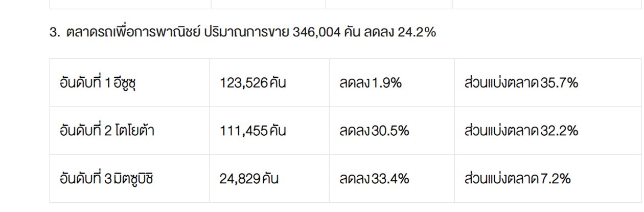644x212 pixels.
Task: Select the brand name มิตซูบิชิ
Action: 134,179
